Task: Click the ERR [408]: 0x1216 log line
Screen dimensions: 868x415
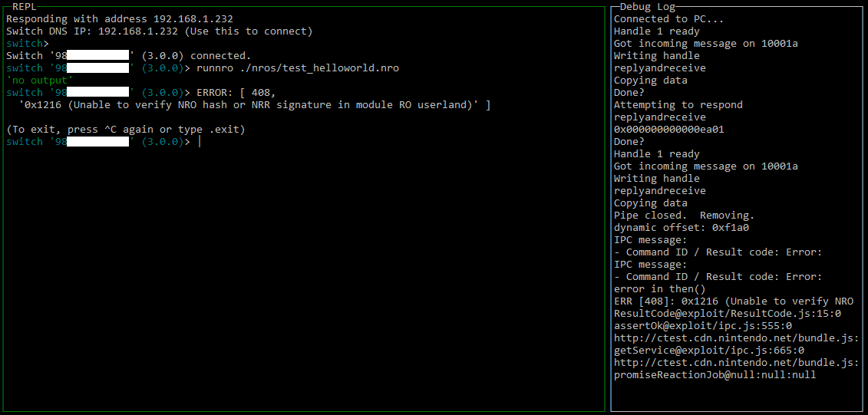Action: (x=734, y=301)
